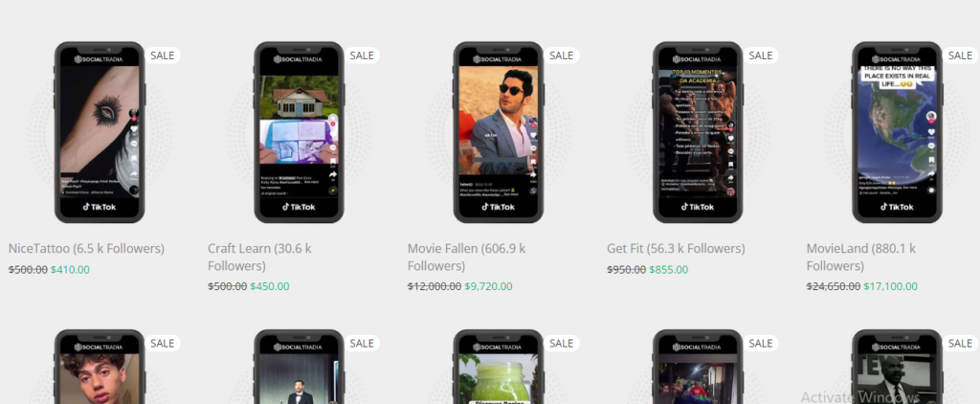Image resolution: width=980 pixels, height=404 pixels.
Task: Click the $855.00 sale price
Action: pyautogui.click(x=669, y=270)
